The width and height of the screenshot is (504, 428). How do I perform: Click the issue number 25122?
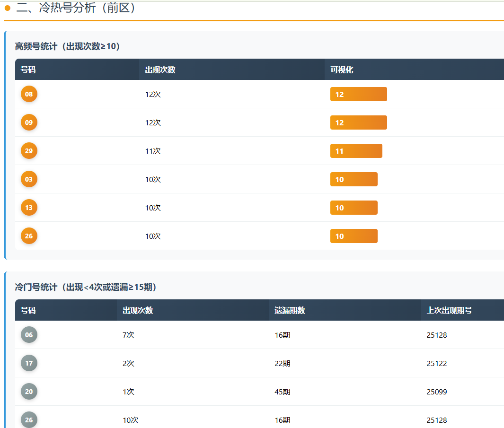(436, 363)
